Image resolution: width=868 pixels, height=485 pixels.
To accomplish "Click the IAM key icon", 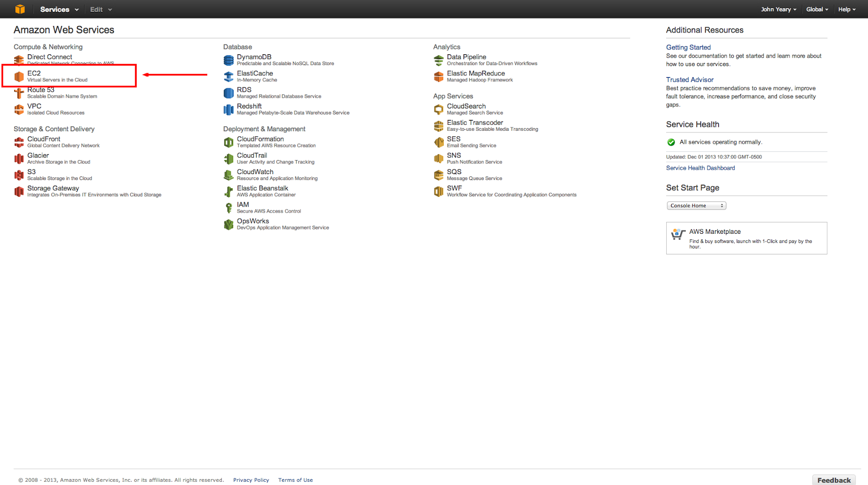I will point(229,208).
